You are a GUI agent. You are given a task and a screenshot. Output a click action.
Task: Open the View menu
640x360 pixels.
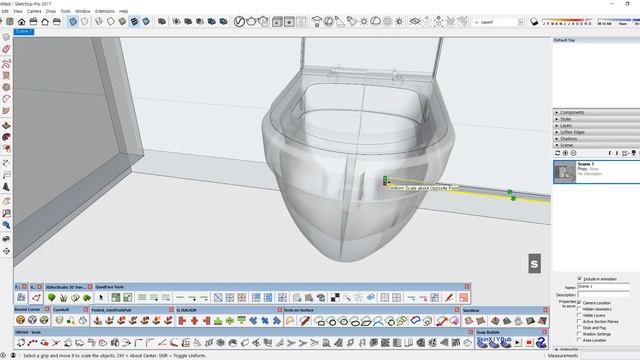coord(18,11)
